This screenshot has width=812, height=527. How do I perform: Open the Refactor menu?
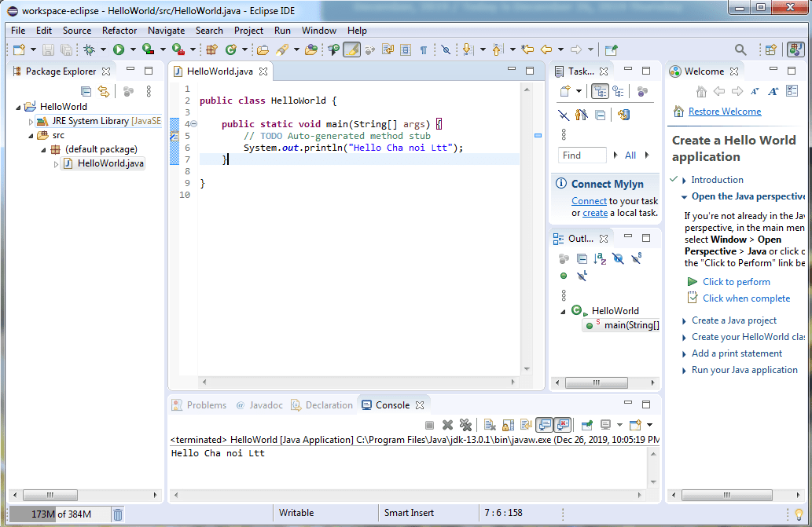[x=119, y=31]
